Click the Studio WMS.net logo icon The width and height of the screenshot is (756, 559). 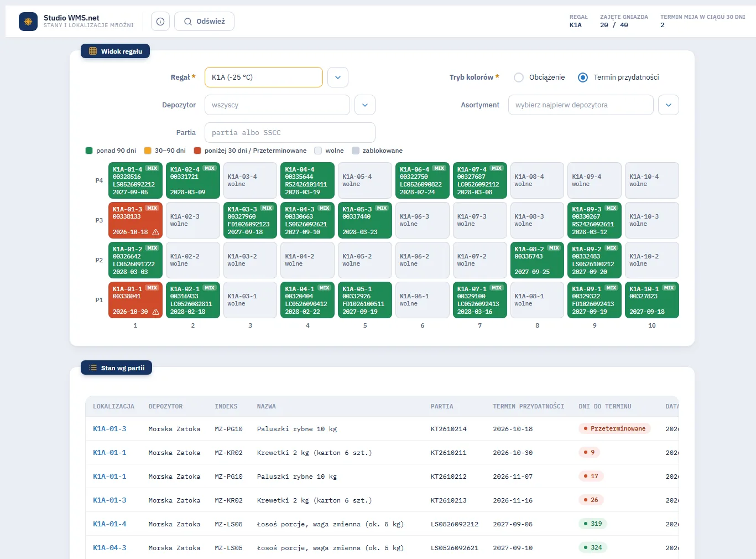28,22
